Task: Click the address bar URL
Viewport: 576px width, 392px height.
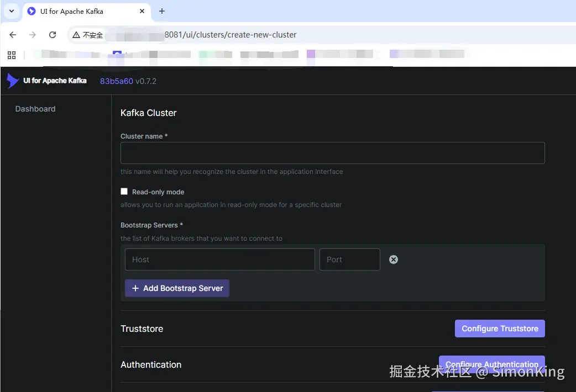Action: 231,35
